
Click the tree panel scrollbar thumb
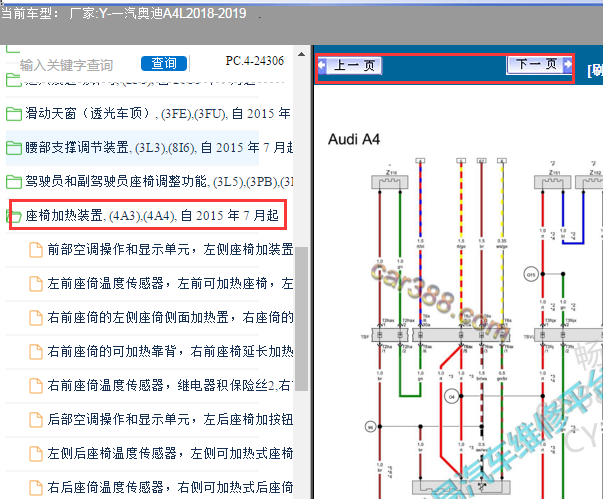[x=302, y=319]
